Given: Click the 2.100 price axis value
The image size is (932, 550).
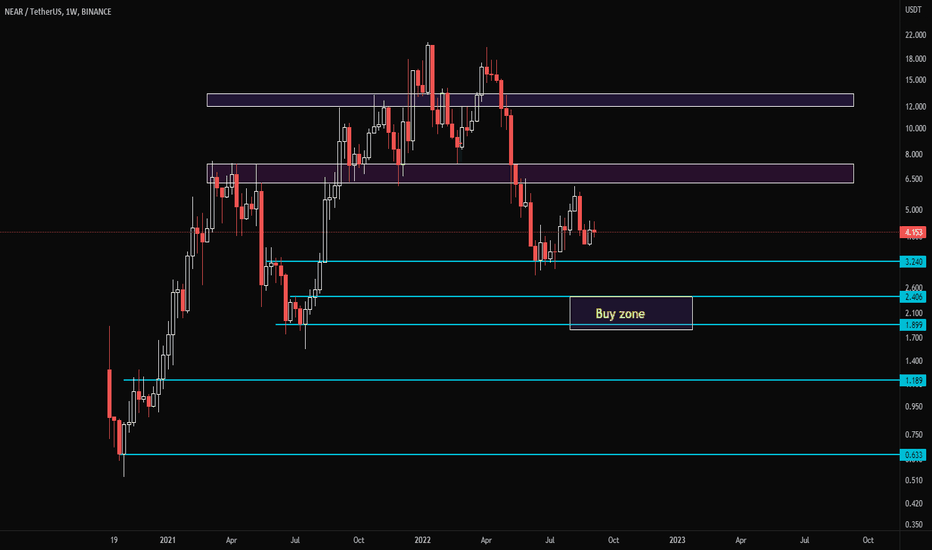Looking at the screenshot, I should [x=914, y=313].
